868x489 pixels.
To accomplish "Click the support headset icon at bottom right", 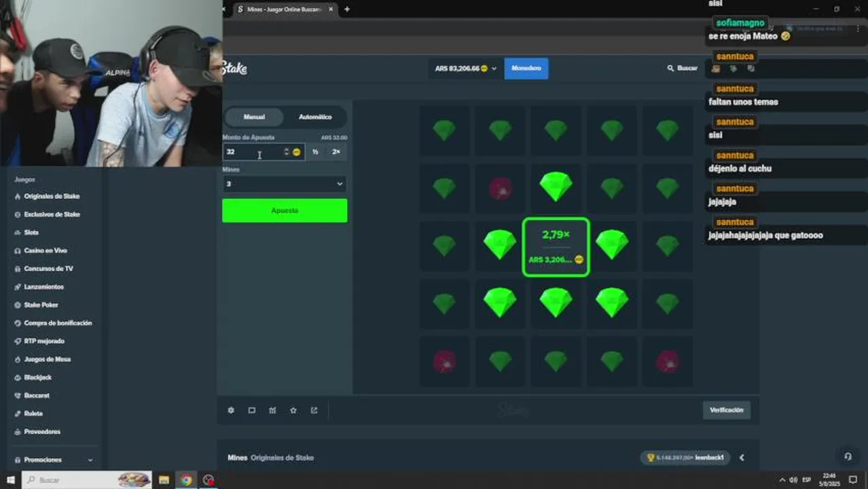I will click(848, 456).
